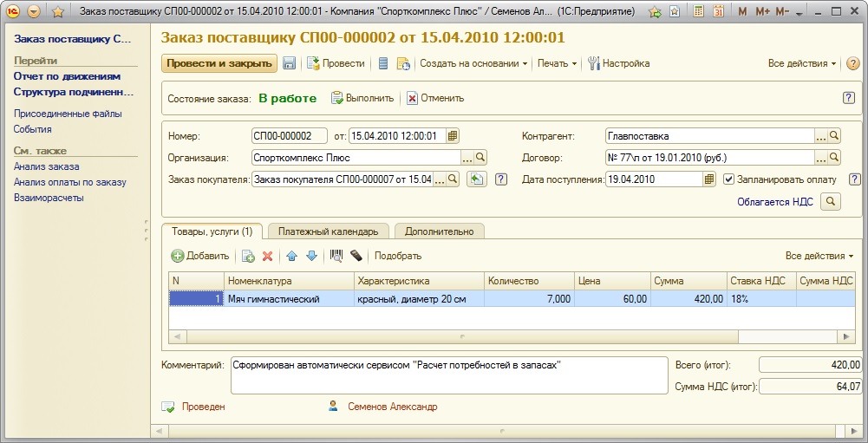Image resolution: width=868 pixels, height=443 pixels.
Task: Open help question mark near Заказ покупателя
Action: tap(501, 179)
